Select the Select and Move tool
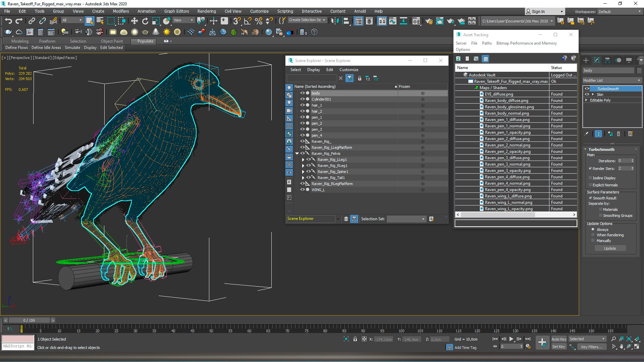 tap(134, 21)
